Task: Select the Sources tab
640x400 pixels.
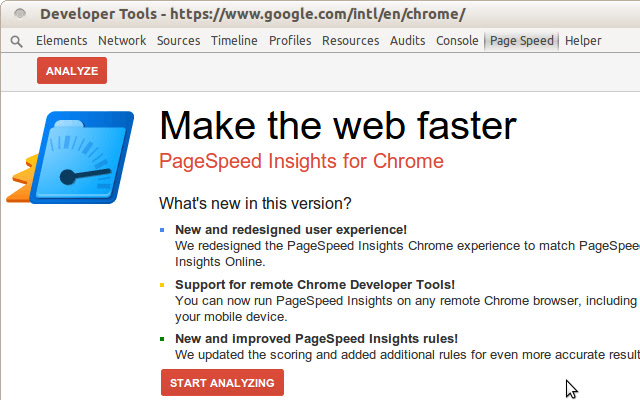Action: (x=179, y=41)
